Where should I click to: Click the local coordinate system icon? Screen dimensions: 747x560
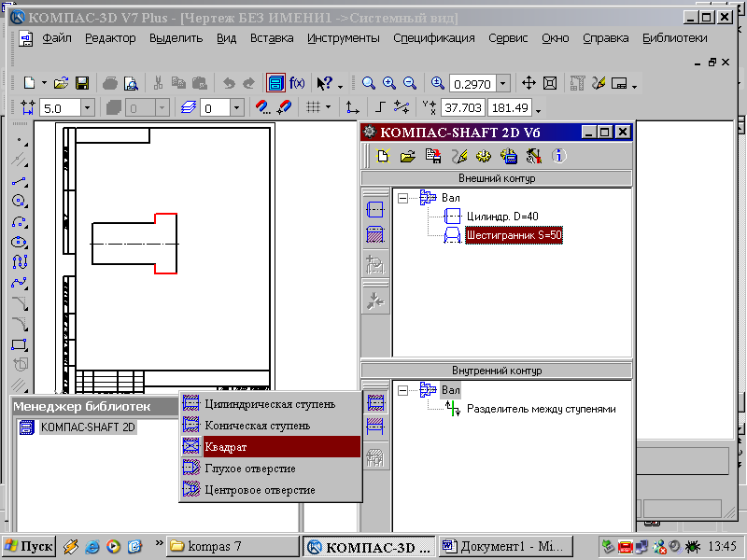pyautogui.click(x=353, y=107)
